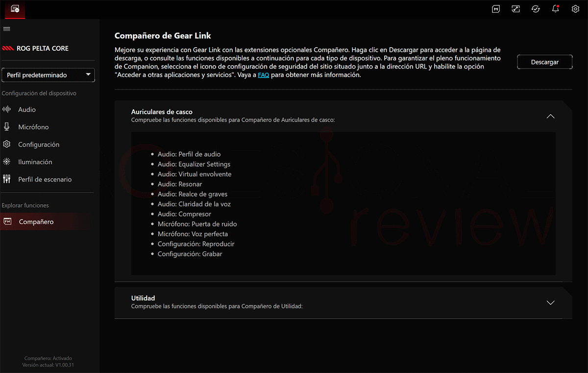Click 'Audio: Perfil de audio' list item
The width and height of the screenshot is (588, 373).
tap(189, 154)
